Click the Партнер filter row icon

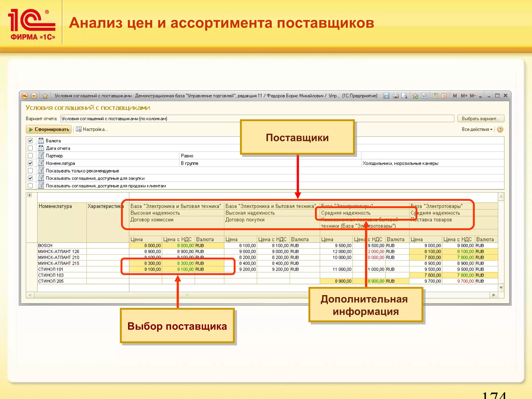point(41,156)
